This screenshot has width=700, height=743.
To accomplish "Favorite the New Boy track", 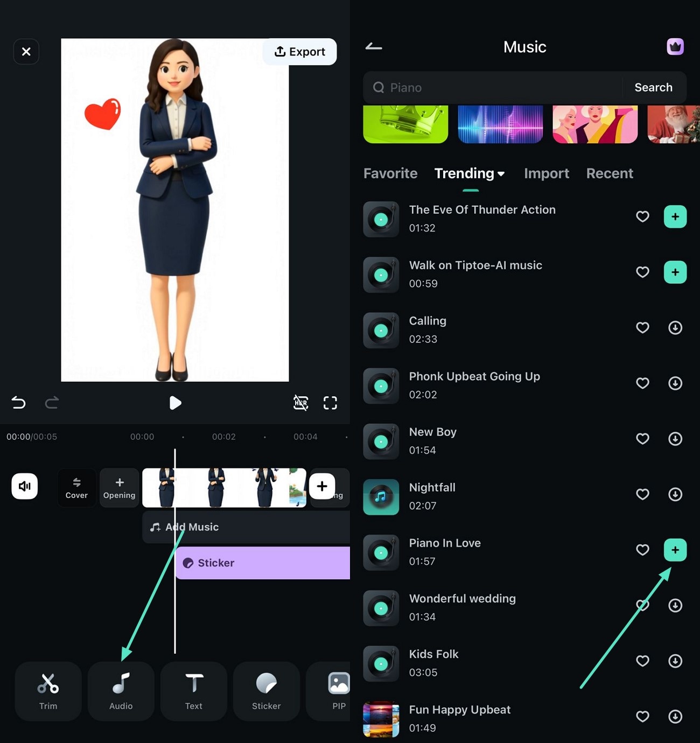I will [x=642, y=439].
